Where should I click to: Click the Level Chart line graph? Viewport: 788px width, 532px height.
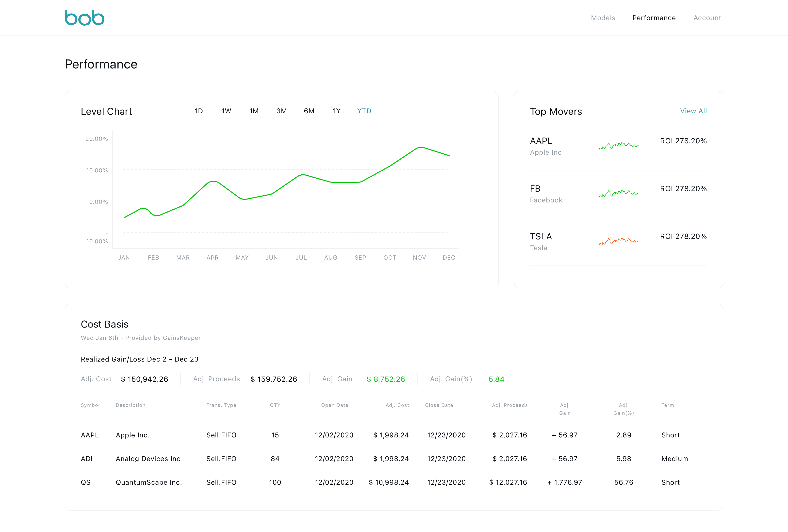pyautogui.click(x=287, y=183)
